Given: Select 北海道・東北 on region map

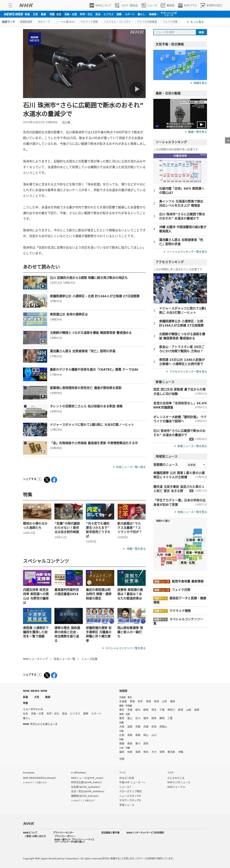Looking at the screenshot, I should click(195, 540).
